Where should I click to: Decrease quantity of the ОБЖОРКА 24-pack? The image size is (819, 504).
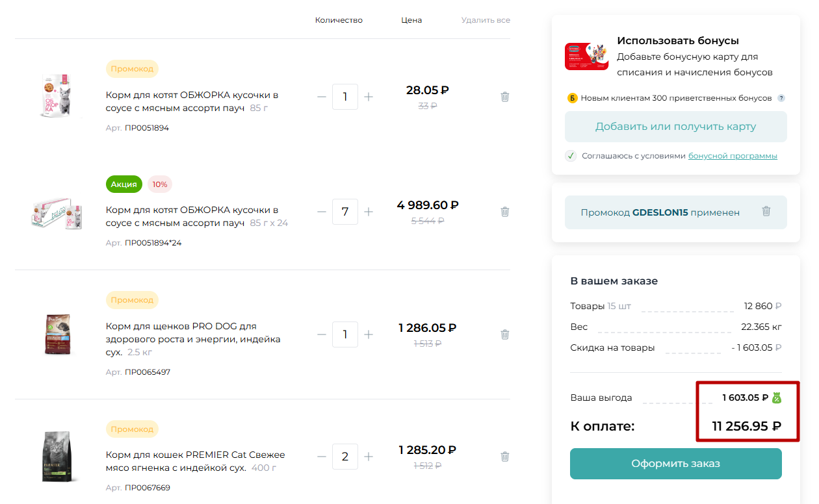322,212
